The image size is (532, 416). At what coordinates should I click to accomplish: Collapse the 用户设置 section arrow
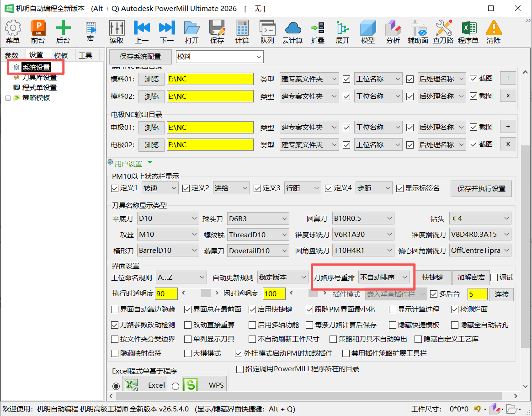(150, 163)
